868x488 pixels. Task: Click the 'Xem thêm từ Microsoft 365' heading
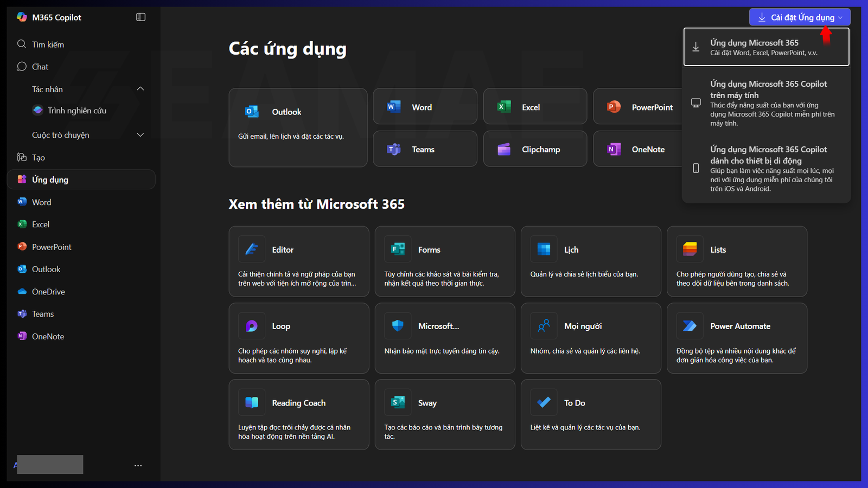tap(317, 204)
